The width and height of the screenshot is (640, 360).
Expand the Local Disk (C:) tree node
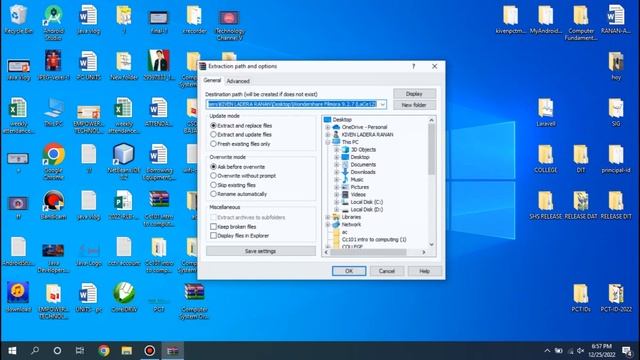coord(336,202)
